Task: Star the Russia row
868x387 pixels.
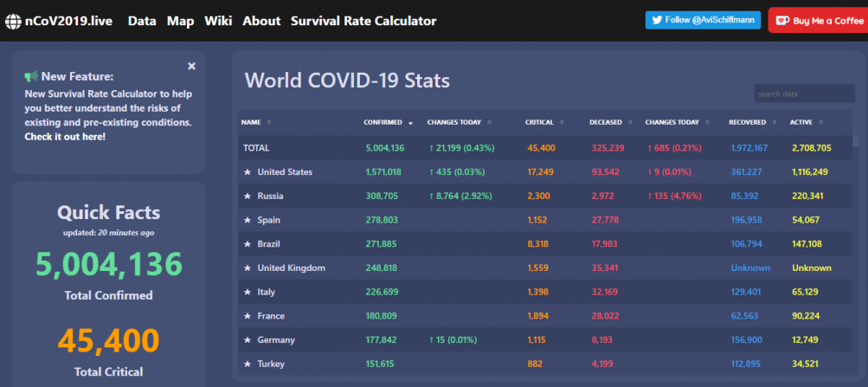Action: (248, 196)
